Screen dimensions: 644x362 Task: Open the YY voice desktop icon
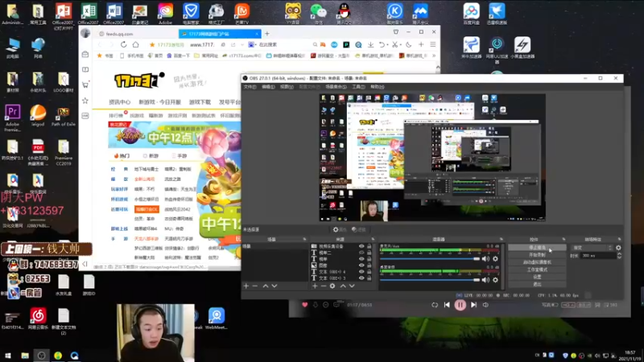[x=293, y=13]
